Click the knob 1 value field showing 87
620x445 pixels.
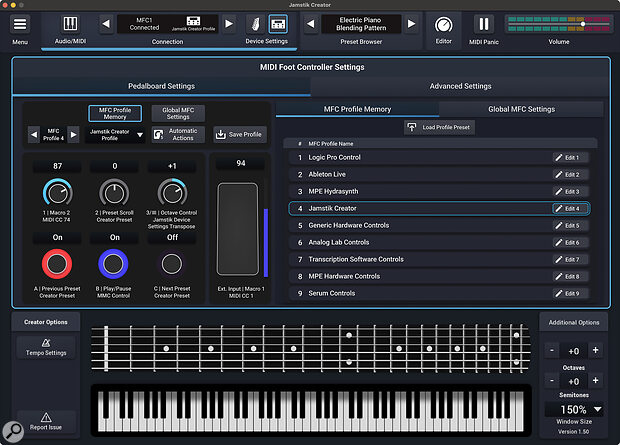(57, 166)
